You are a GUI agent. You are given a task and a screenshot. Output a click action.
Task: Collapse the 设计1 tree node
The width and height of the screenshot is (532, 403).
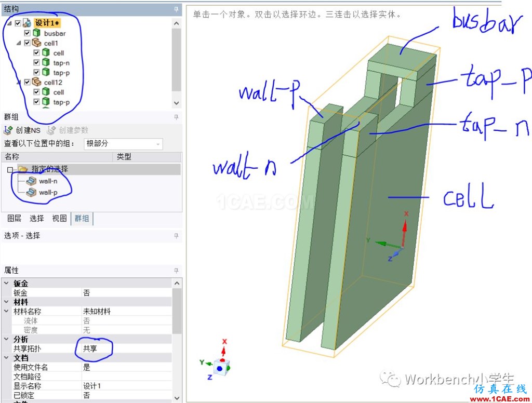[x=9, y=23]
